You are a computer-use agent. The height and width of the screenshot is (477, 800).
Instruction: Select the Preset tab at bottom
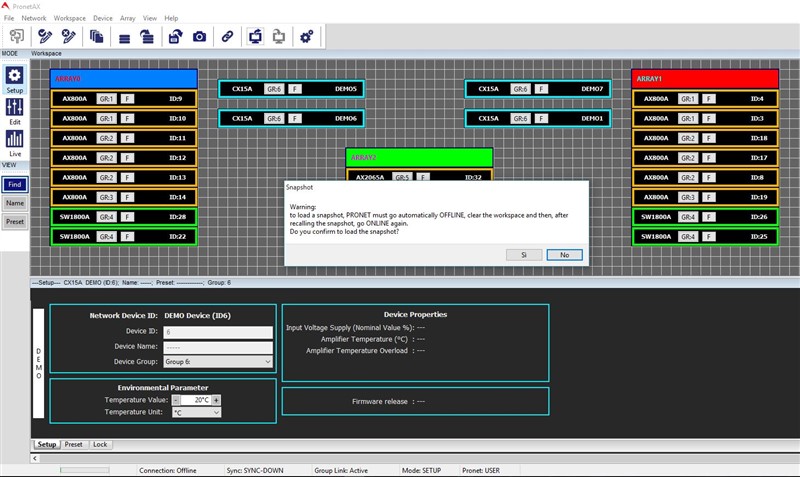click(73, 444)
